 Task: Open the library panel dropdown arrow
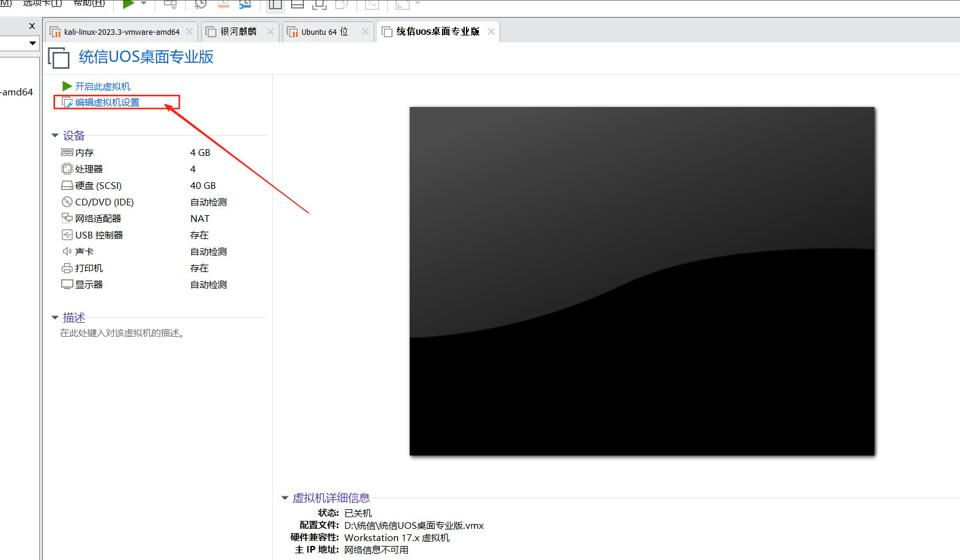pyautogui.click(x=32, y=43)
